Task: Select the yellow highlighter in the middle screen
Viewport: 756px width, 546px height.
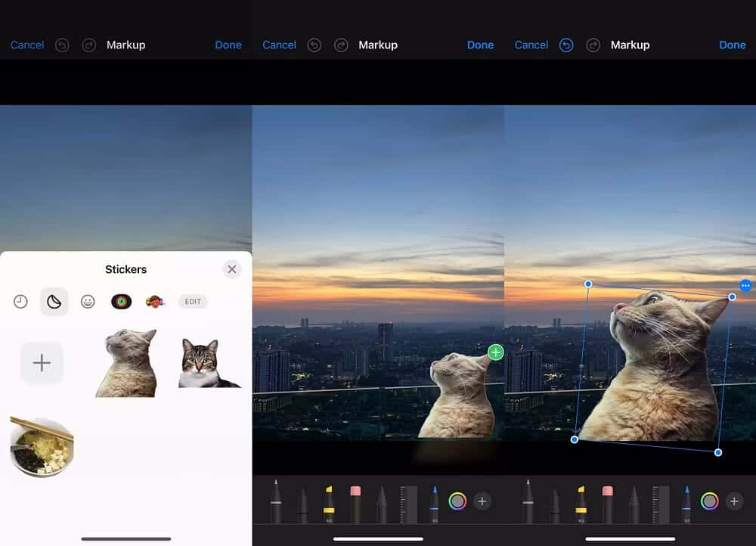Action: tap(329, 504)
